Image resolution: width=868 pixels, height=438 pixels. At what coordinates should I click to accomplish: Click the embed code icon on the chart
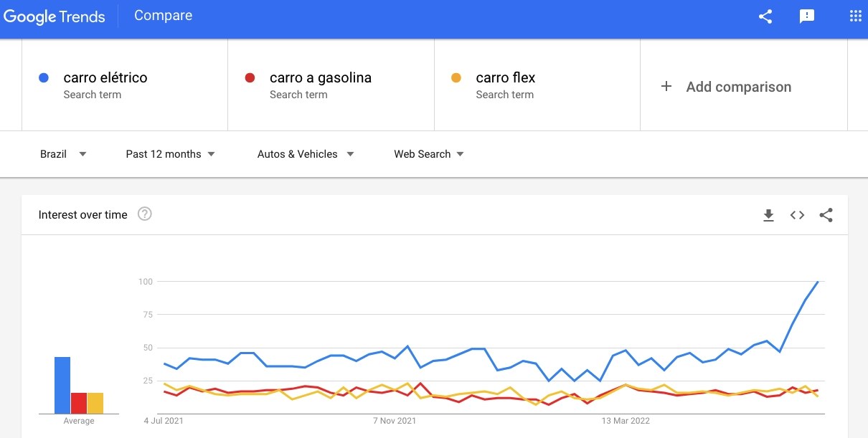(x=797, y=215)
